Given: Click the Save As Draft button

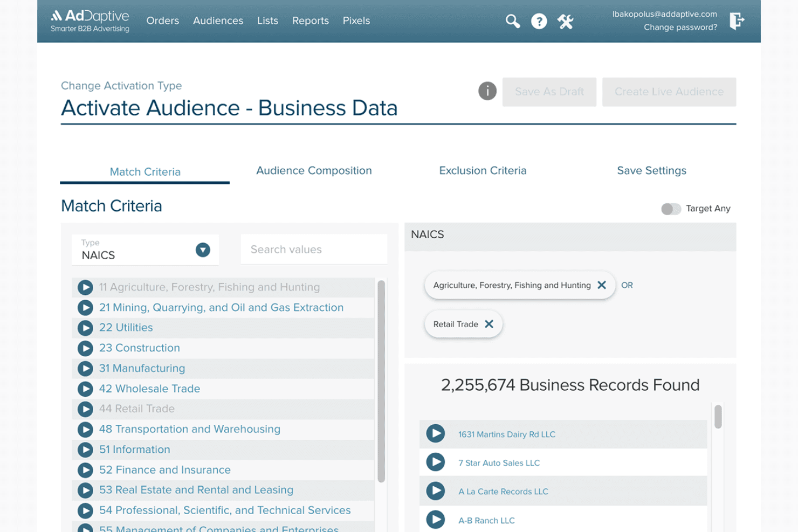Looking at the screenshot, I should [549, 92].
